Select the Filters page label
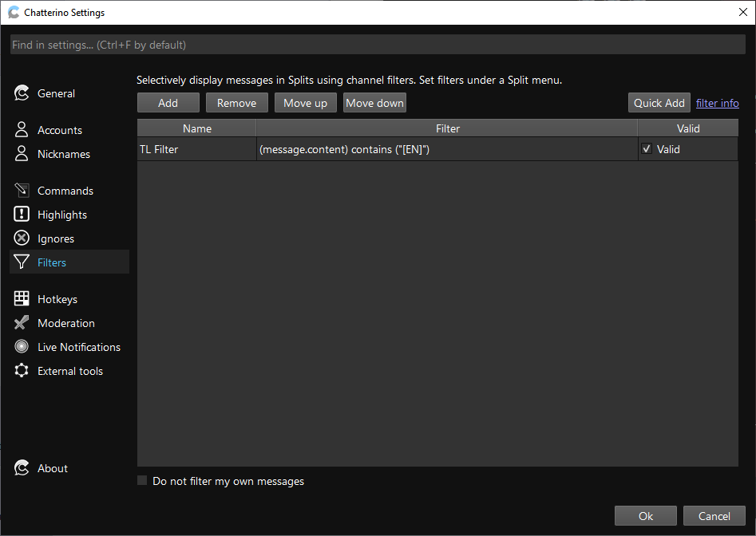Viewport: 756px width, 536px height. coord(52,262)
